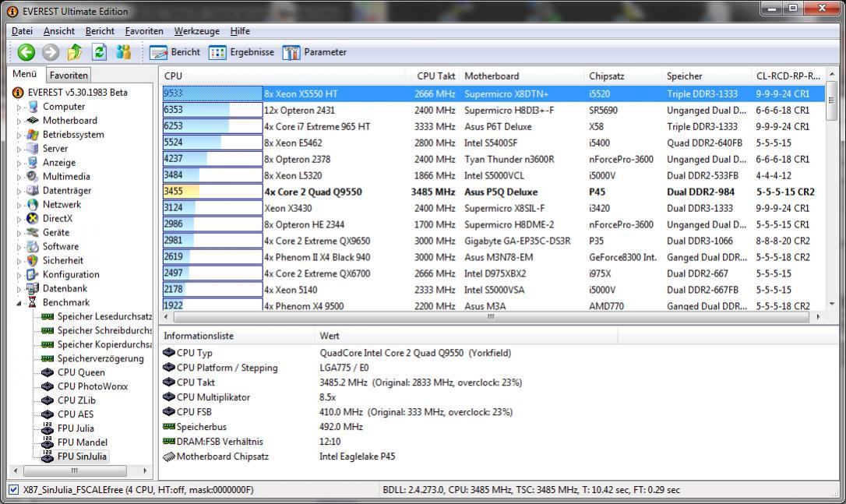
Task: Collapse the Benchmark tree node
Action: tap(19, 303)
